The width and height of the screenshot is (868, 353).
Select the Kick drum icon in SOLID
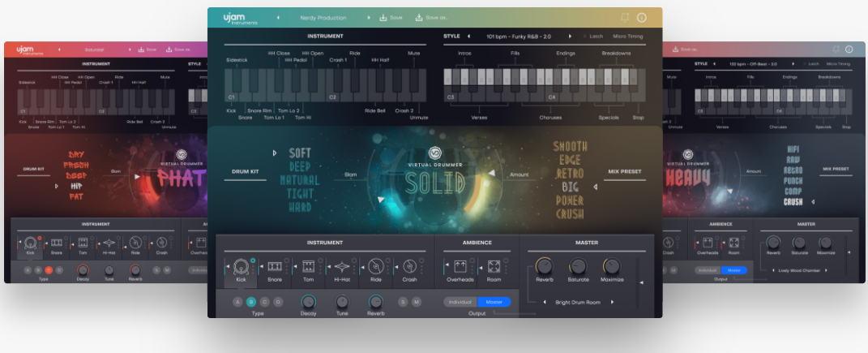[241, 266]
